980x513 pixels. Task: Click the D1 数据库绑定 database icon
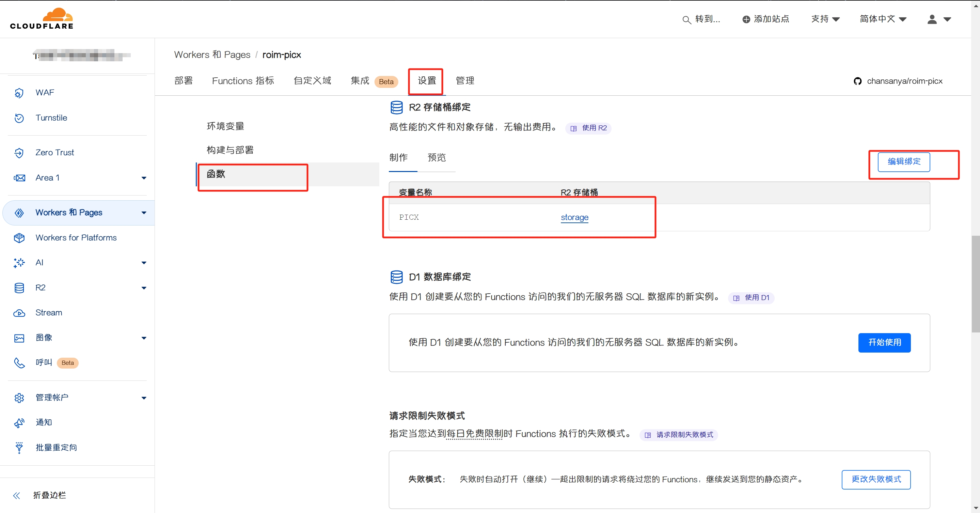[396, 277]
